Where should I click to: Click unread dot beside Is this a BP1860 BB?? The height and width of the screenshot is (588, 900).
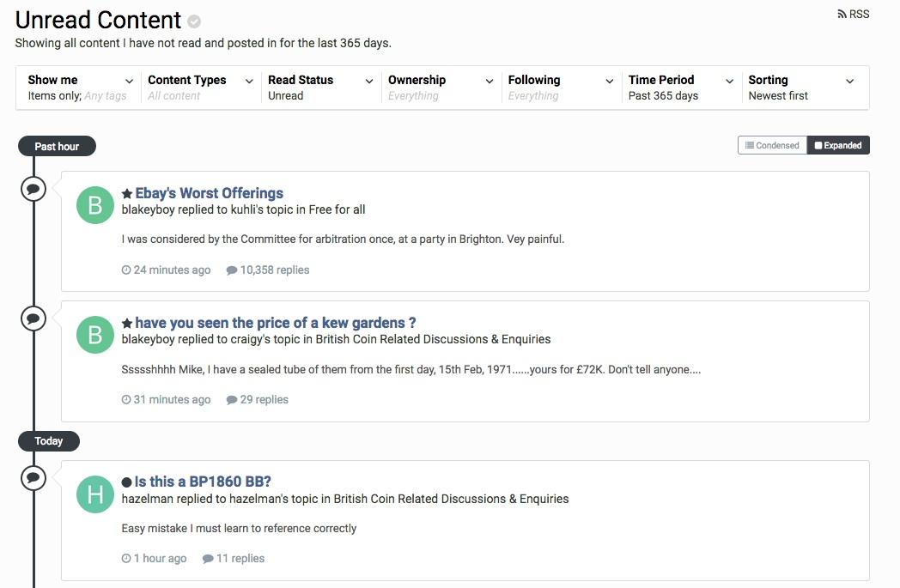[127, 482]
